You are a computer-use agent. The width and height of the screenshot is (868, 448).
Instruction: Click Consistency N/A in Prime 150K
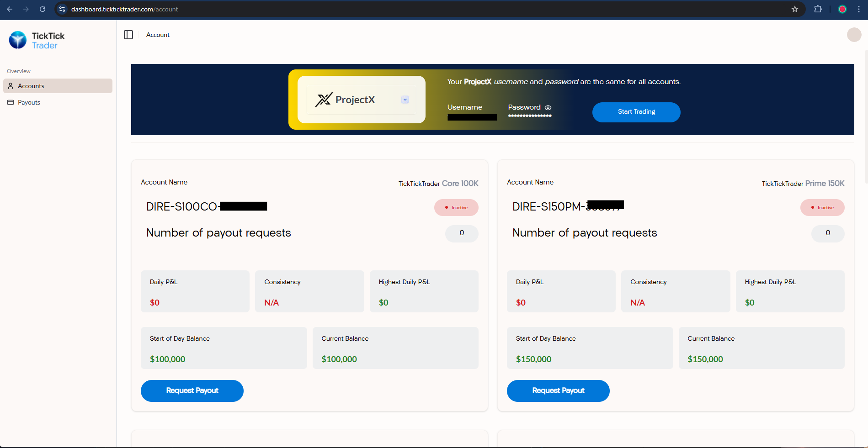click(x=676, y=291)
